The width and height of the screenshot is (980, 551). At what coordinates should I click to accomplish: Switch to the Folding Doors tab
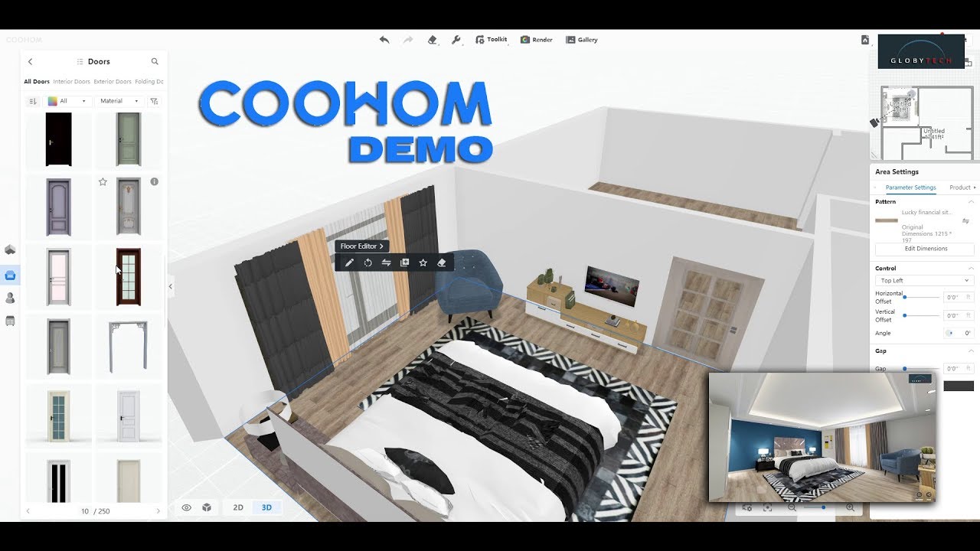(x=149, y=81)
